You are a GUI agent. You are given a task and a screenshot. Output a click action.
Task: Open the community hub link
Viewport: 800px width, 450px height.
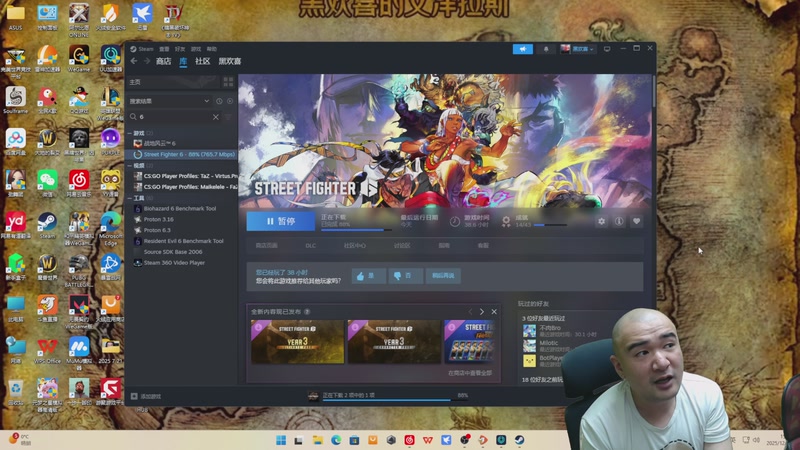tap(355, 245)
